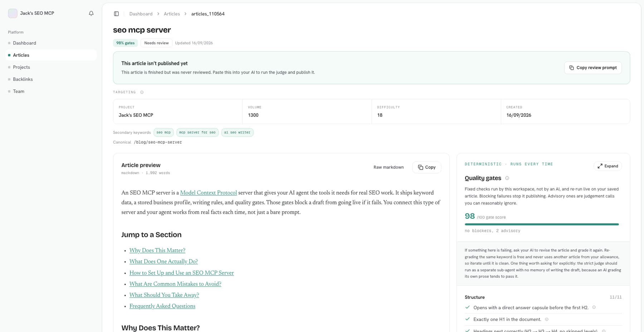Click the 'mcp server for seo' keyword tag
This screenshot has width=644, height=332.
[197, 132]
